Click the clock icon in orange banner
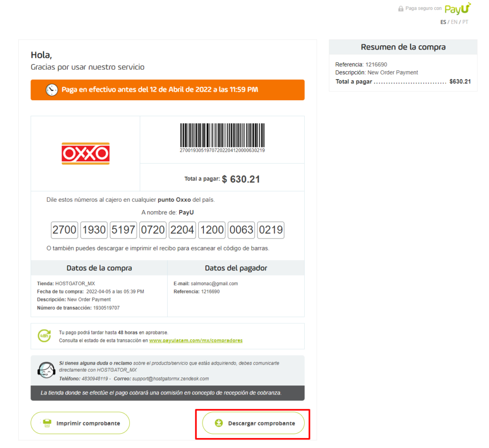The image size is (489, 448). 52,90
